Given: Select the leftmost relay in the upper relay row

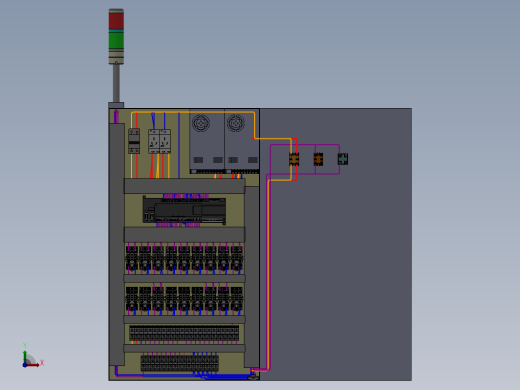Looking at the screenshot, I should point(132,258).
